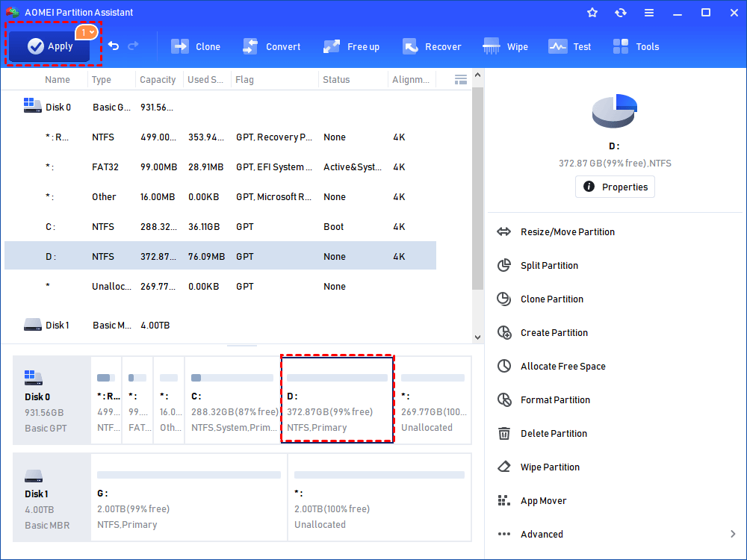Click the AOMEI Partition Assistant logo icon
This screenshot has height=560, width=747.
click(13, 13)
